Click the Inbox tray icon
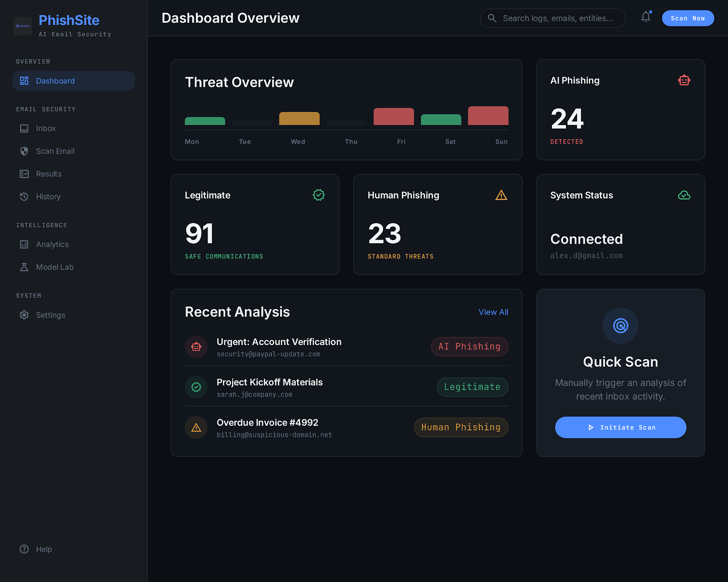The image size is (728, 582). (24, 129)
